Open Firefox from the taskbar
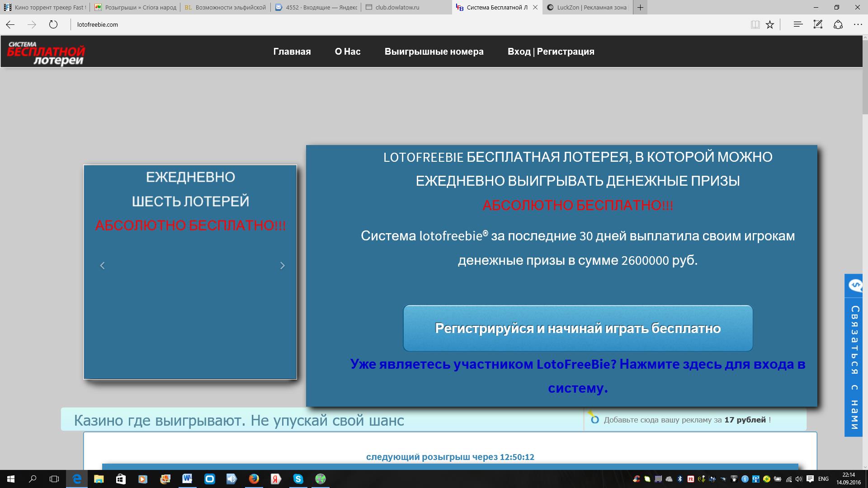 tap(254, 479)
